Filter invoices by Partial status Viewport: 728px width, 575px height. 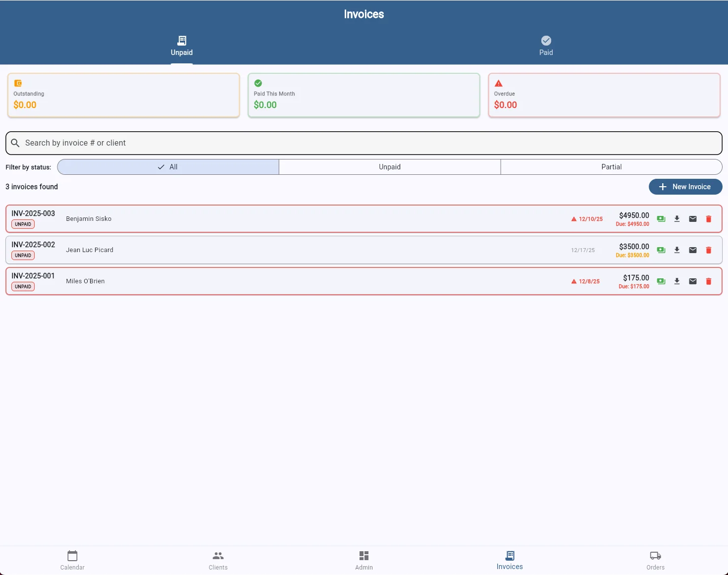[612, 167]
